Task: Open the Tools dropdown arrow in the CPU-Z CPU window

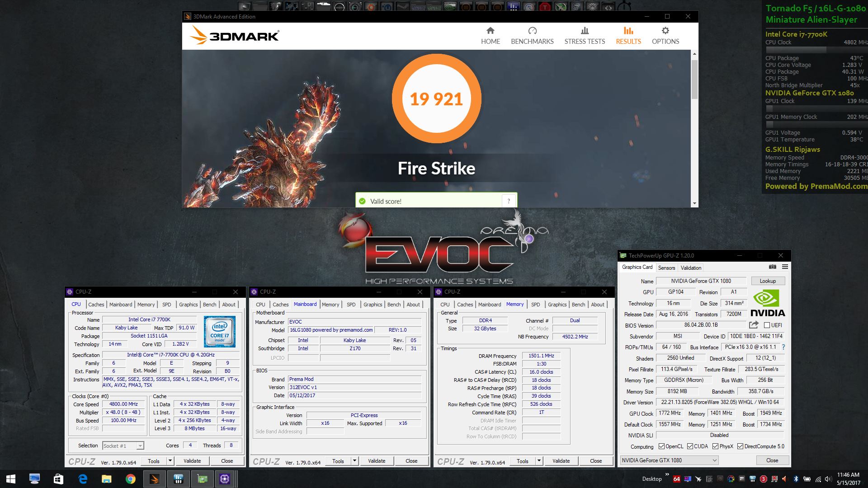Action: coord(170,461)
